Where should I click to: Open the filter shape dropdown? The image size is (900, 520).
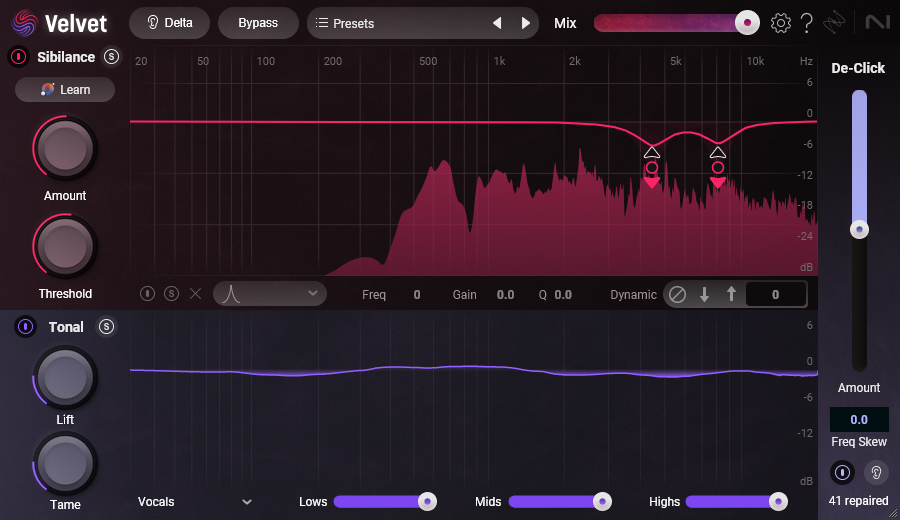pos(270,294)
